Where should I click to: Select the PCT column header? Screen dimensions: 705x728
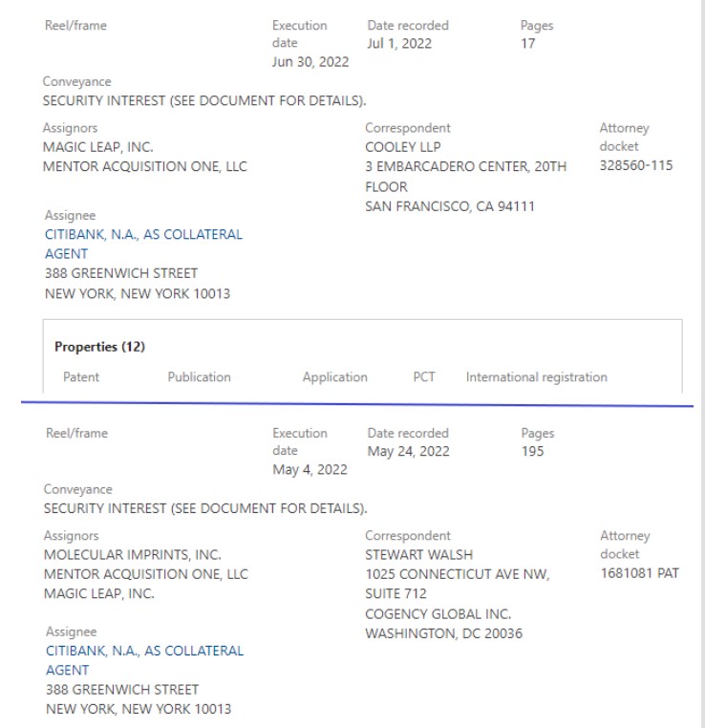(x=424, y=376)
